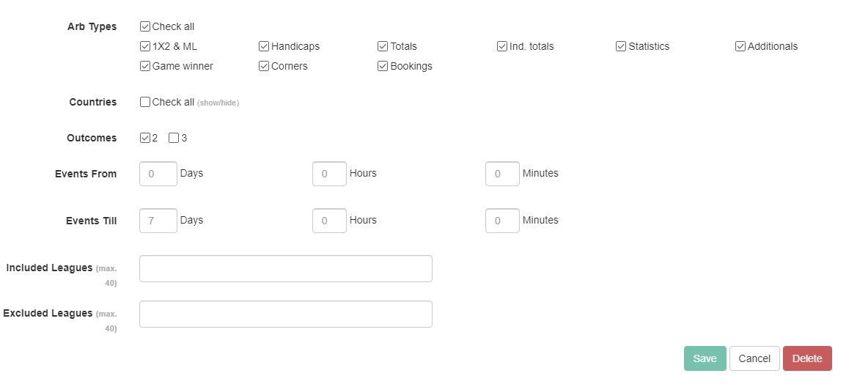
Task: Toggle the Additionals arb type
Action: [x=740, y=46]
